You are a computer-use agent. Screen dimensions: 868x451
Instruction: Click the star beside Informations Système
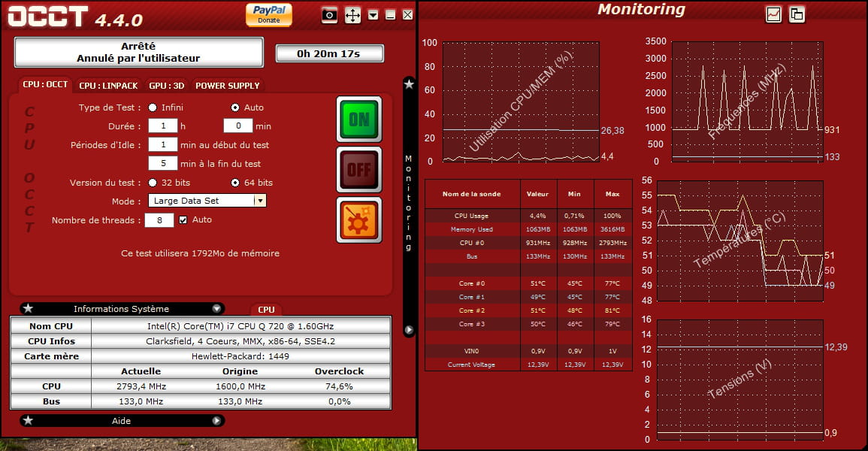[x=29, y=309]
